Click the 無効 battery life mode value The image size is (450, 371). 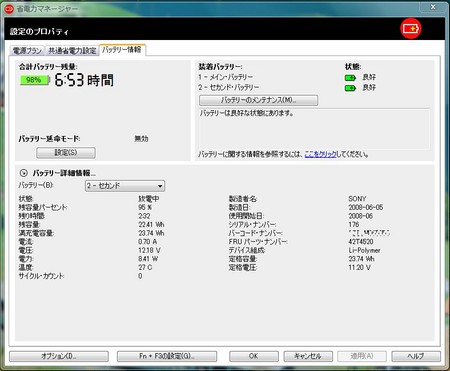pos(141,139)
